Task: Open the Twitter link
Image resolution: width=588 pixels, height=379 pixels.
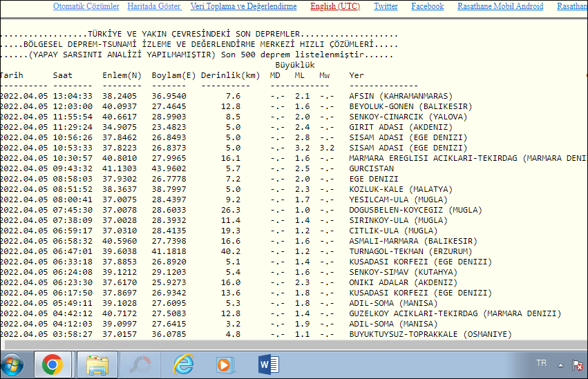Action: [x=386, y=6]
